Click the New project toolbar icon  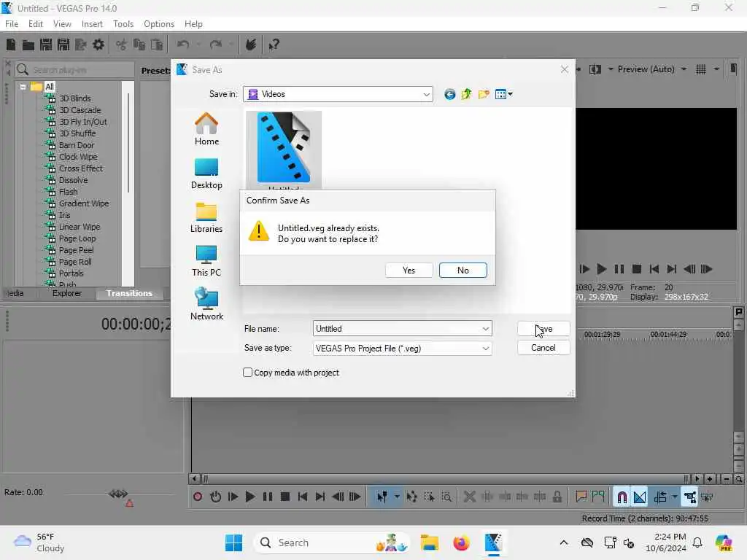point(11,44)
